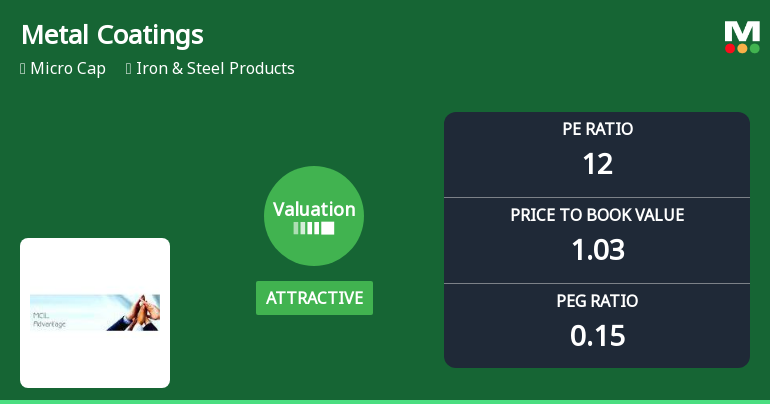The image size is (770, 404).
Task: Select the Metal Coatings company title
Action: pos(112,35)
